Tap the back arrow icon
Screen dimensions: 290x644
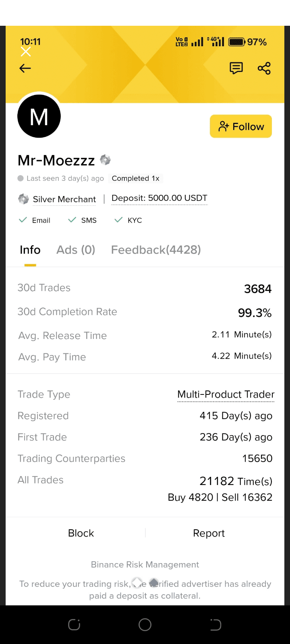[25, 68]
